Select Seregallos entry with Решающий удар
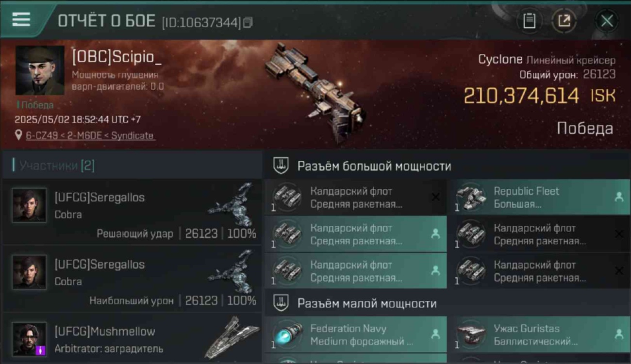 tap(132, 212)
